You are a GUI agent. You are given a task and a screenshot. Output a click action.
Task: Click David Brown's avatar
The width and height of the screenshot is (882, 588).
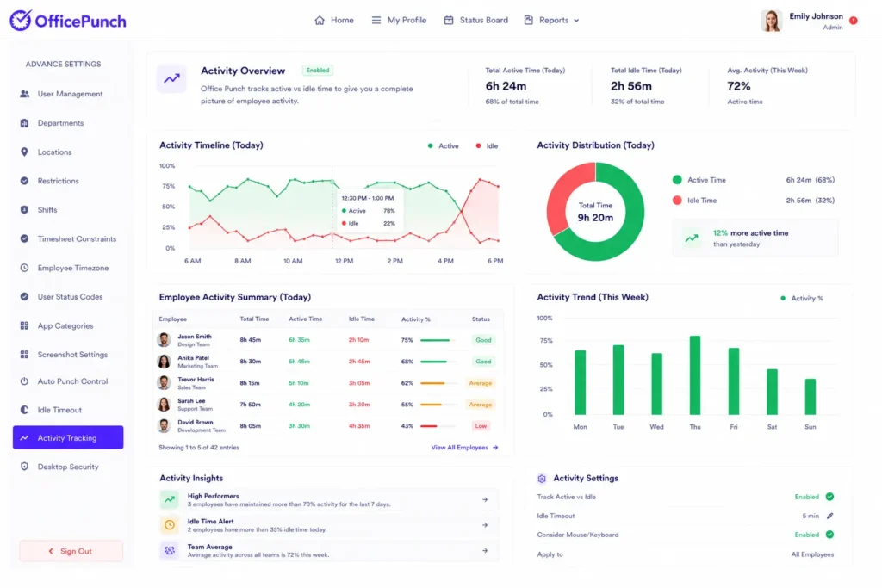(x=164, y=426)
